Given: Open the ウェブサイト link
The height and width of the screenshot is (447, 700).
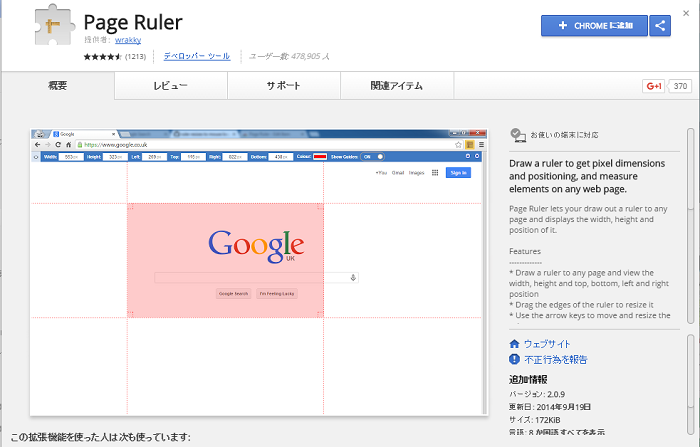Looking at the screenshot, I should 547,344.
